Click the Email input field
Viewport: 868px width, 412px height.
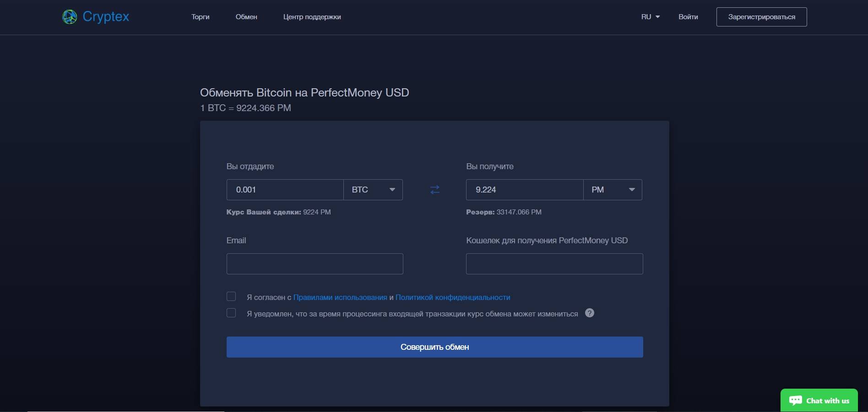[315, 264]
